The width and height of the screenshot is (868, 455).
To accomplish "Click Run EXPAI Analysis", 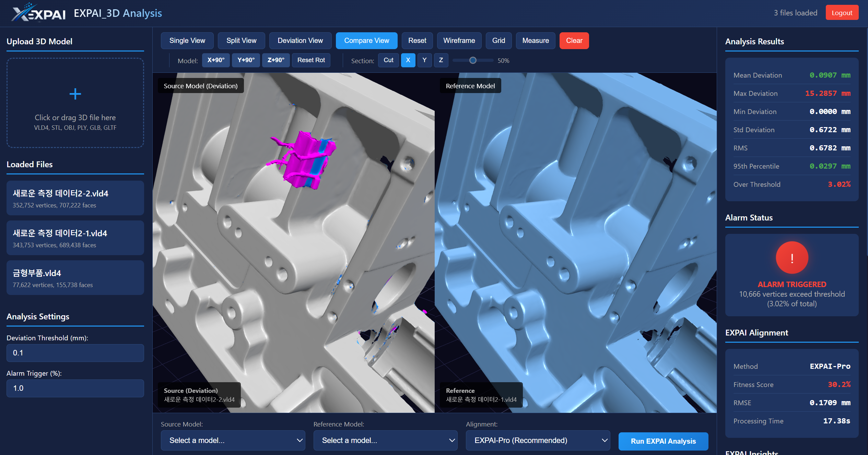I will point(663,441).
